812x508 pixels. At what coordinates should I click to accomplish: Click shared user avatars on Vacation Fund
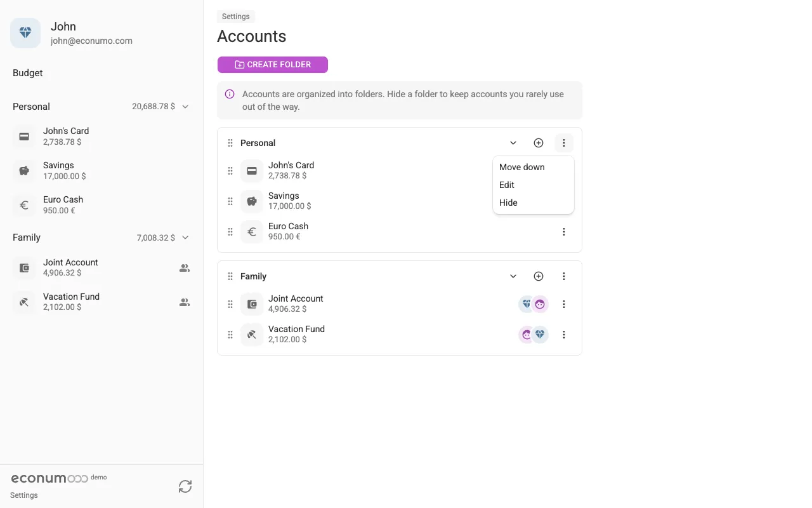[534, 335]
